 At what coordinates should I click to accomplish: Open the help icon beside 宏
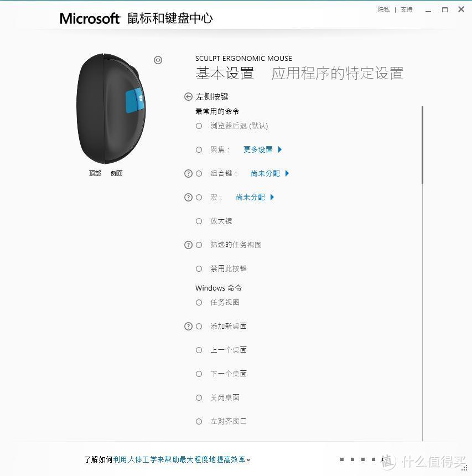tap(188, 198)
